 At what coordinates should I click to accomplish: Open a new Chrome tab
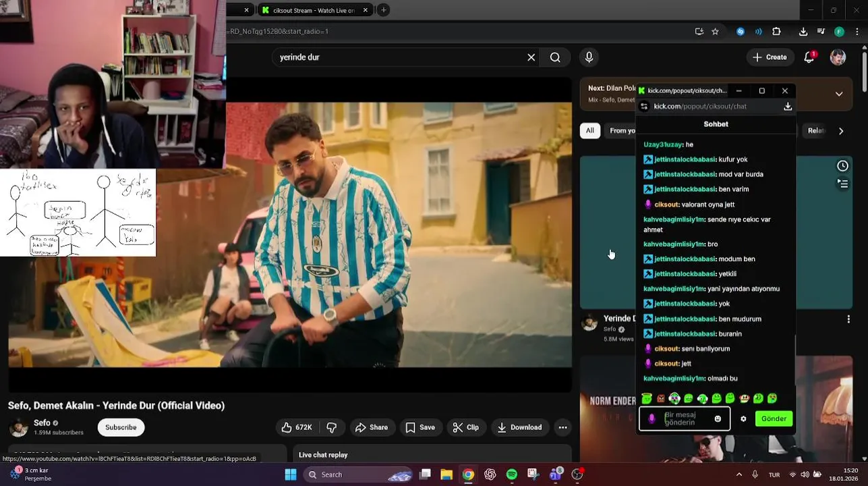pyautogui.click(x=383, y=10)
